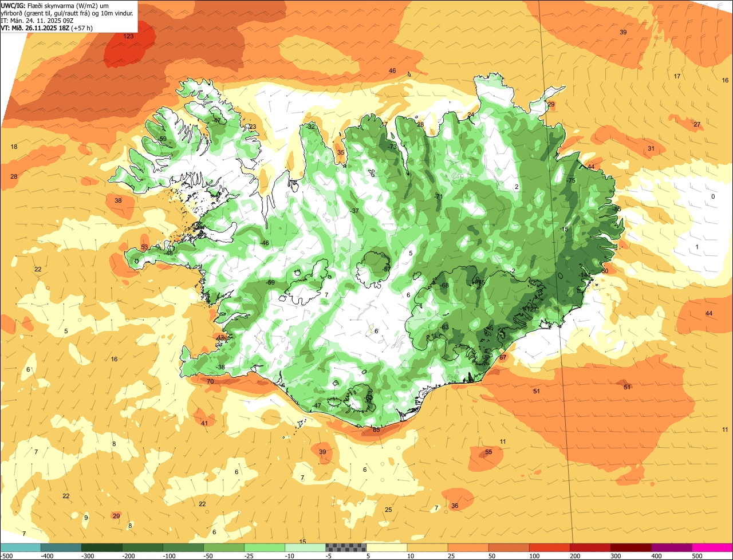Click the '-73' value in north Iceland
733x560 pixels.
[x=392, y=147]
